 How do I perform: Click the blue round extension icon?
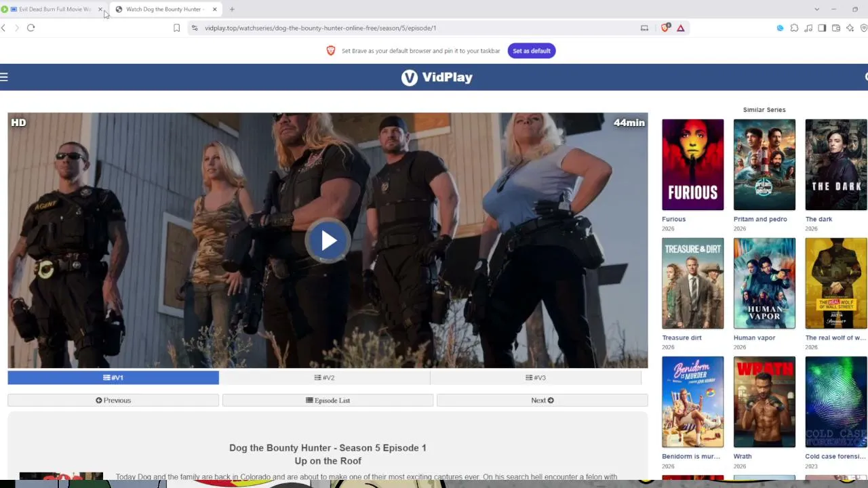[780, 28]
